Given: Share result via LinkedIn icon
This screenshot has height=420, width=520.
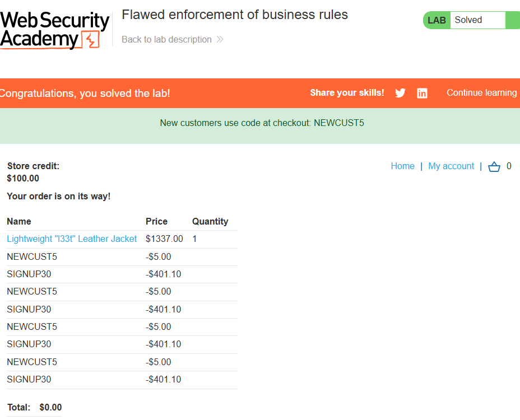Looking at the screenshot, I should (x=422, y=93).
